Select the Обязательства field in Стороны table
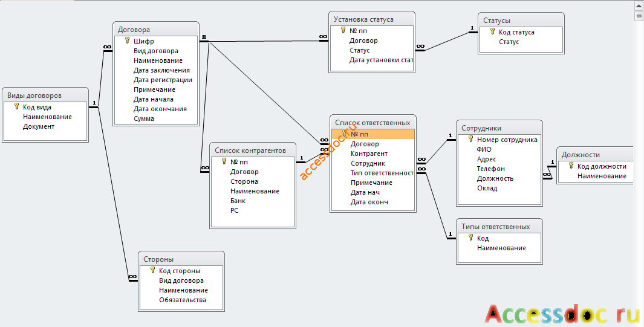 (x=183, y=300)
